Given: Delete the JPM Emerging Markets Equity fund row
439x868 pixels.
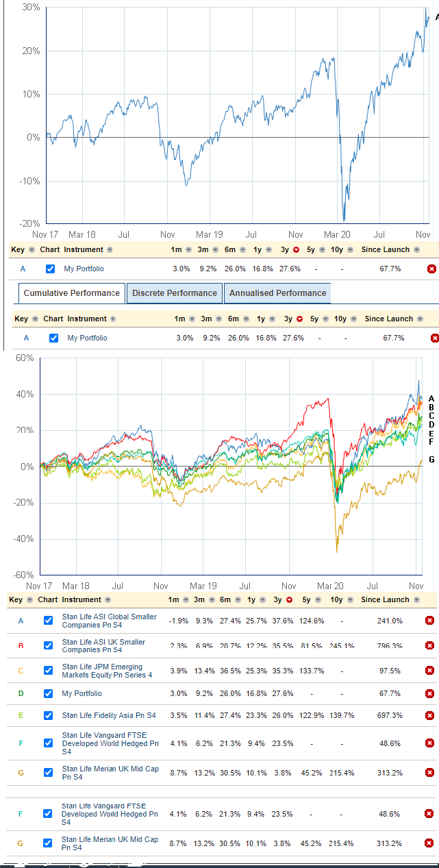Looking at the screenshot, I should pos(429,671).
